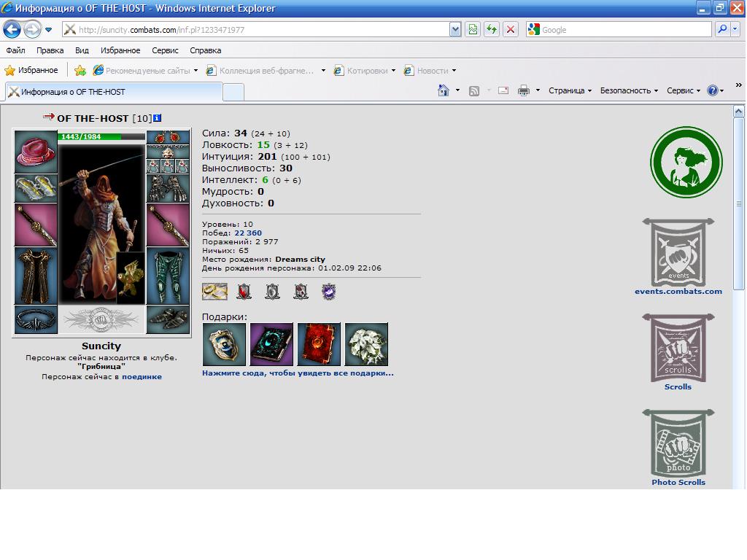Click the поединке battle link

coord(142,377)
